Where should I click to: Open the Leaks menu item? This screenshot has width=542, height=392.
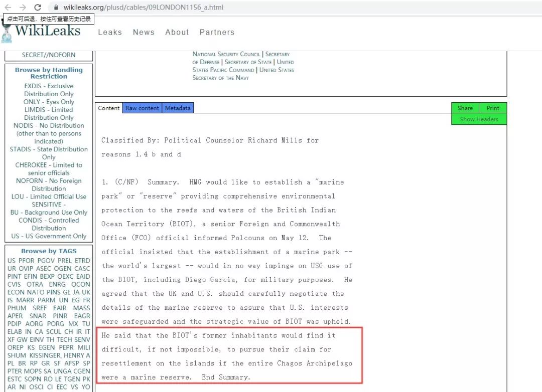[110, 32]
